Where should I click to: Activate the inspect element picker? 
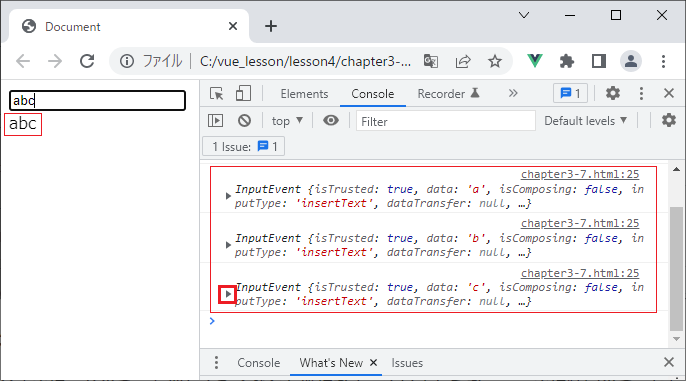pos(217,94)
